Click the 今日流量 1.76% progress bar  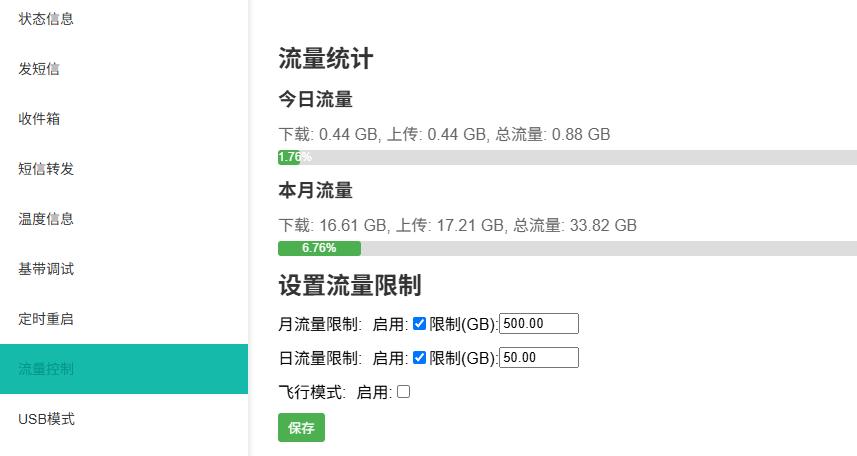click(x=567, y=157)
